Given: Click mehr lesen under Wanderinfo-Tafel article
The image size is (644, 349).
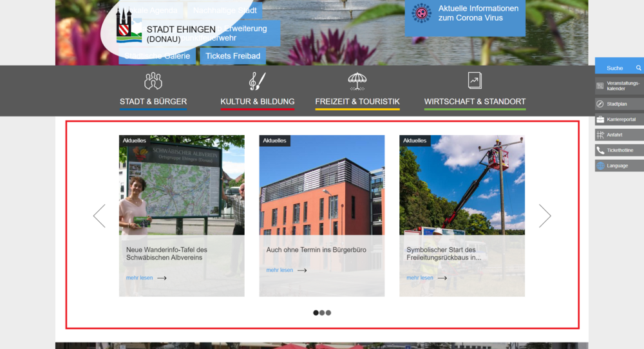Looking at the screenshot, I should tap(139, 278).
